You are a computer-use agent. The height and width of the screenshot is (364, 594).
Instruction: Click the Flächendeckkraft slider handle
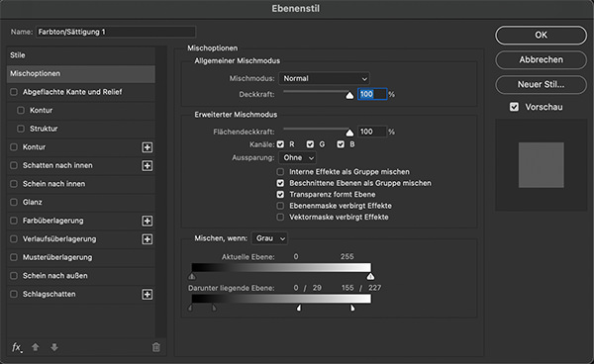349,133
